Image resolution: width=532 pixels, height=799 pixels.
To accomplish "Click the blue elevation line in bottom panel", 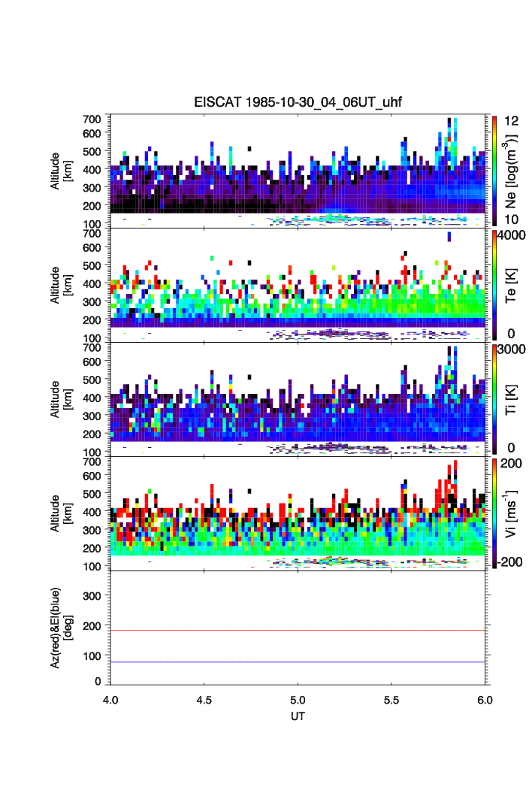I will (x=298, y=662).
